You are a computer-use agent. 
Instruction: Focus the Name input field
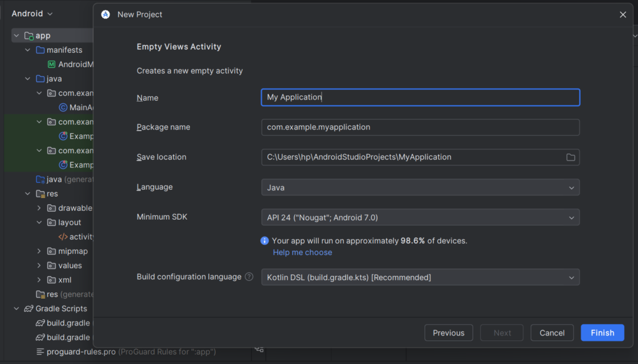421,97
